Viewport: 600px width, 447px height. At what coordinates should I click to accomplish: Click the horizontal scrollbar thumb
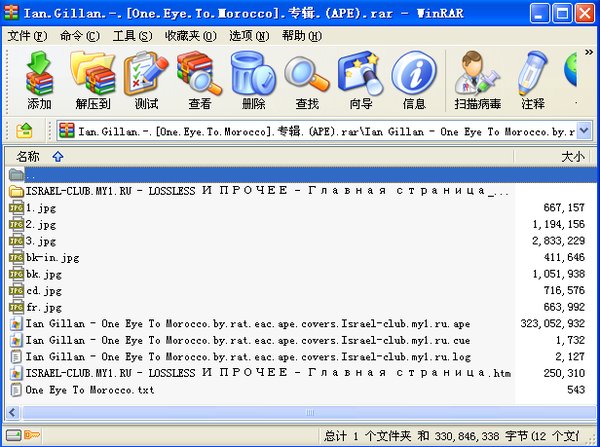click(309, 413)
